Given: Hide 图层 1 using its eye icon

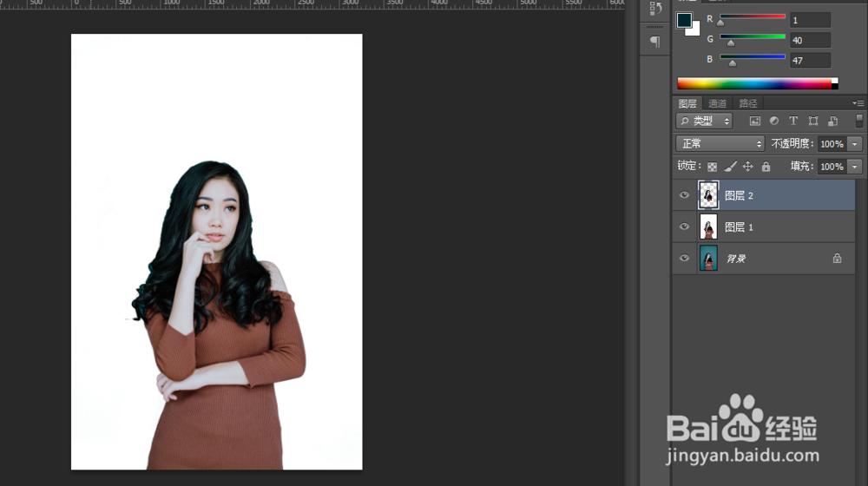Looking at the screenshot, I should (x=684, y=227).
